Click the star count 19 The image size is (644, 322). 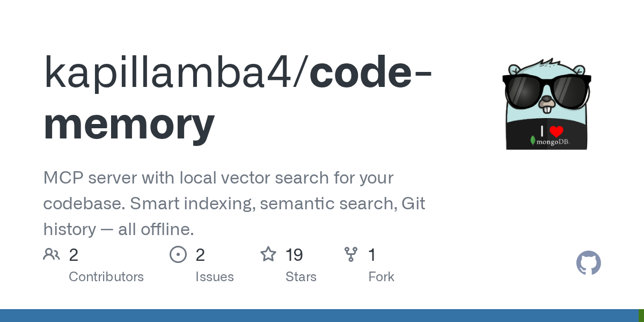click(294, 255)
